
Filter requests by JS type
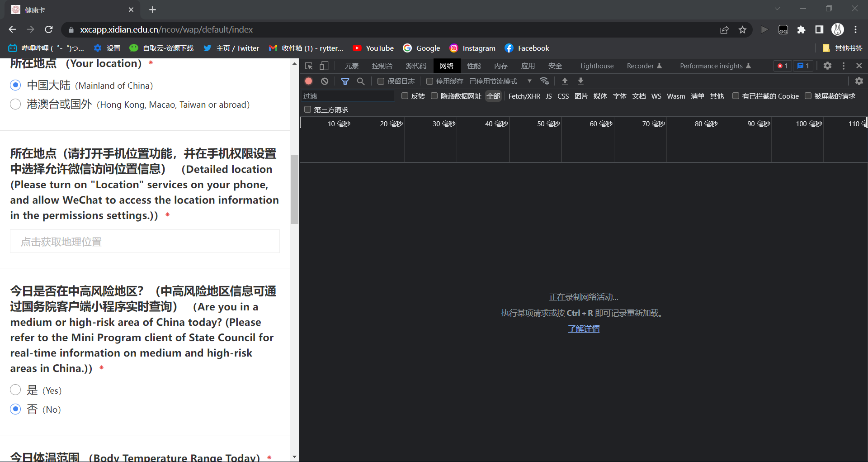click(x=548, y=96)
